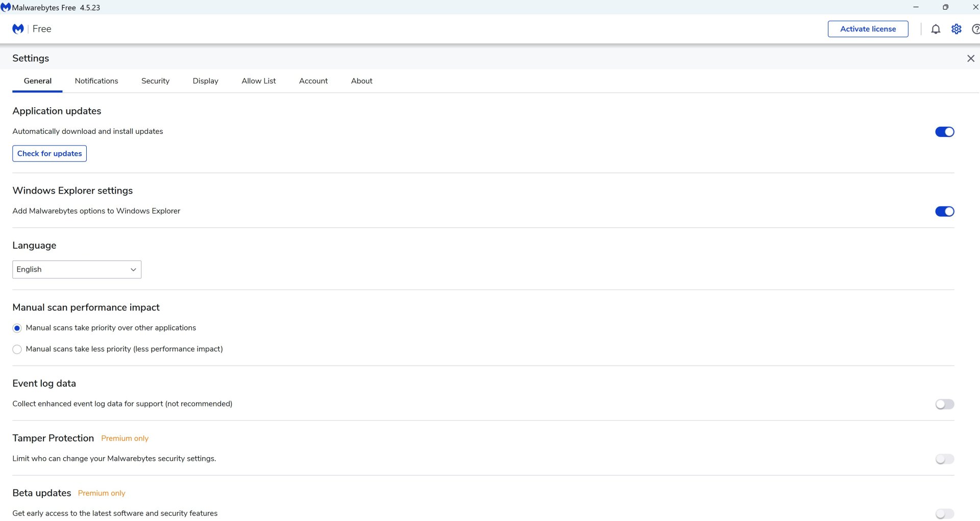Click the Language section heading

(x=34, y=246)
